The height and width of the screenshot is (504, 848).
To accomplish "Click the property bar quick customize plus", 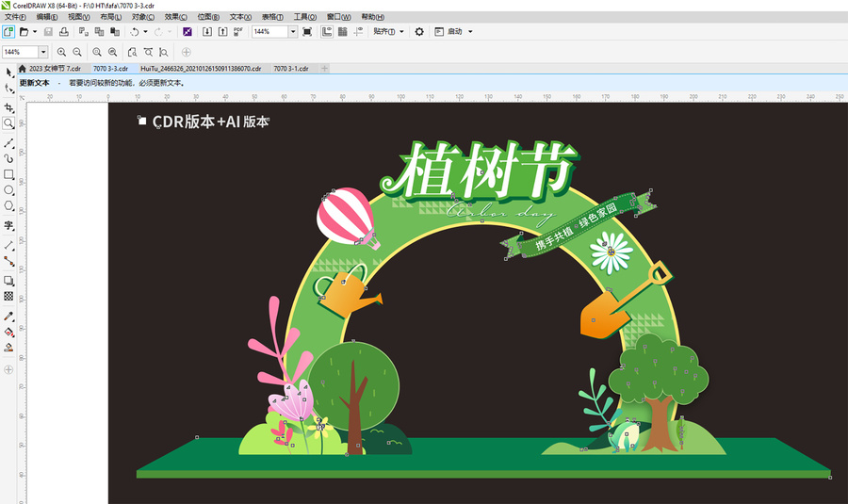I will tap(186, 52).
